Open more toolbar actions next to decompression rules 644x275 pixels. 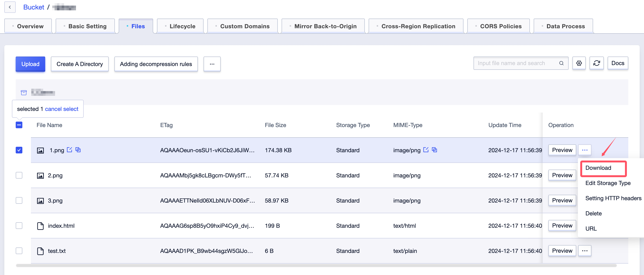(212, 64)
